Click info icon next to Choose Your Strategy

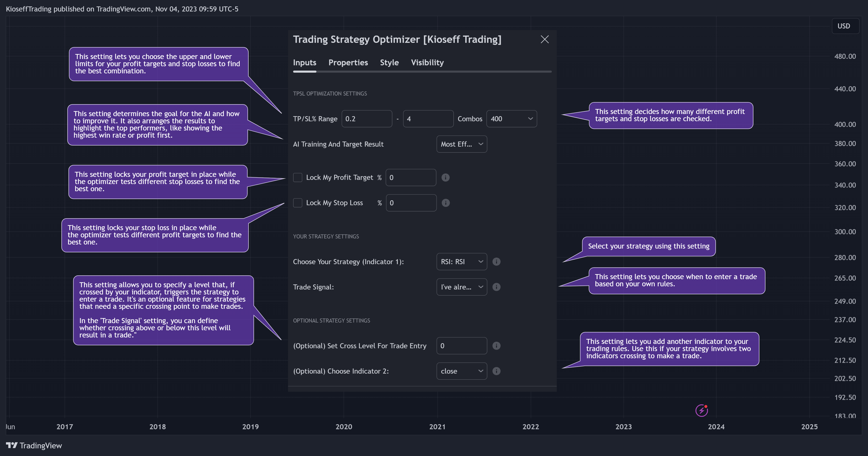(x=496, y=261)
